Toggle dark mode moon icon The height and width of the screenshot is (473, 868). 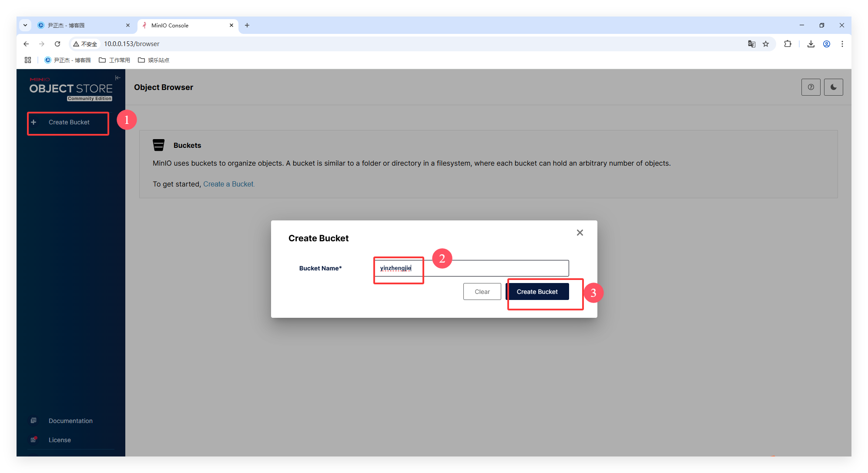tap(833, 87)
